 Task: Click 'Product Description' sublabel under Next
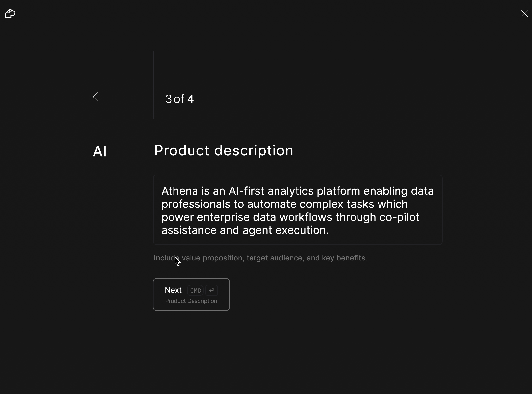(191, 301)
